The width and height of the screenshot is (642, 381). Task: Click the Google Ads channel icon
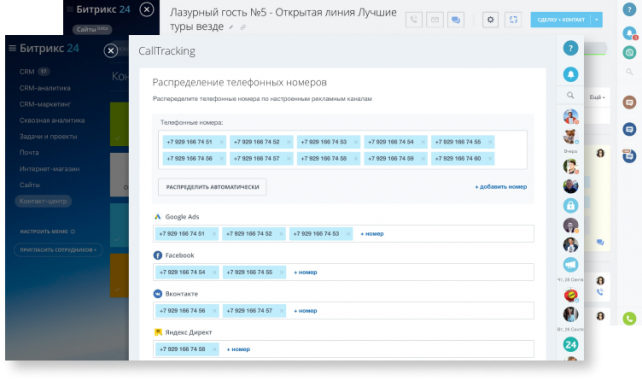(x=158, y=217)
